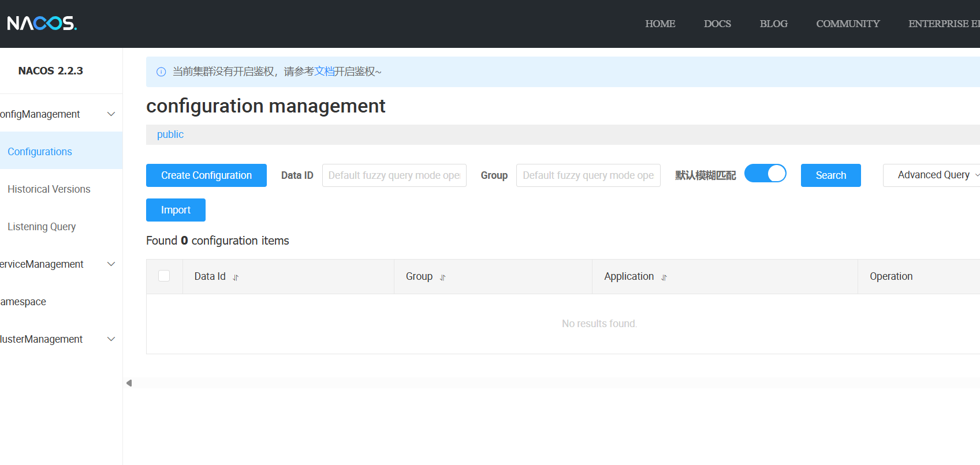Click the ClusterManagement menu label
This screenshot has width=980, height=465.
[41, 339]
